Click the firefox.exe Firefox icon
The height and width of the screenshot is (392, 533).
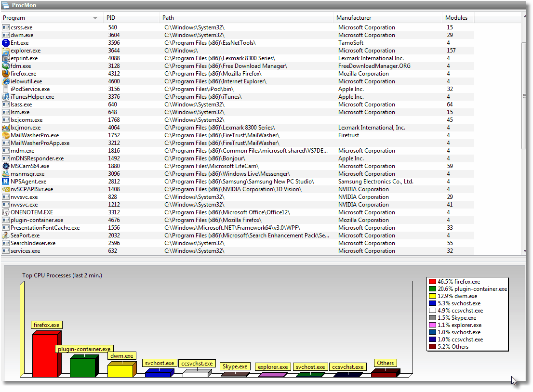5,74
